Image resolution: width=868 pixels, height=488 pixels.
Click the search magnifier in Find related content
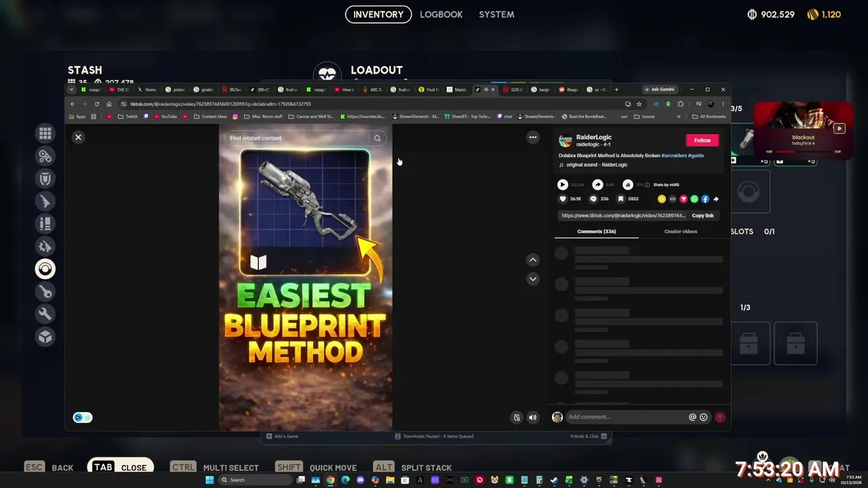pos(378,138)
